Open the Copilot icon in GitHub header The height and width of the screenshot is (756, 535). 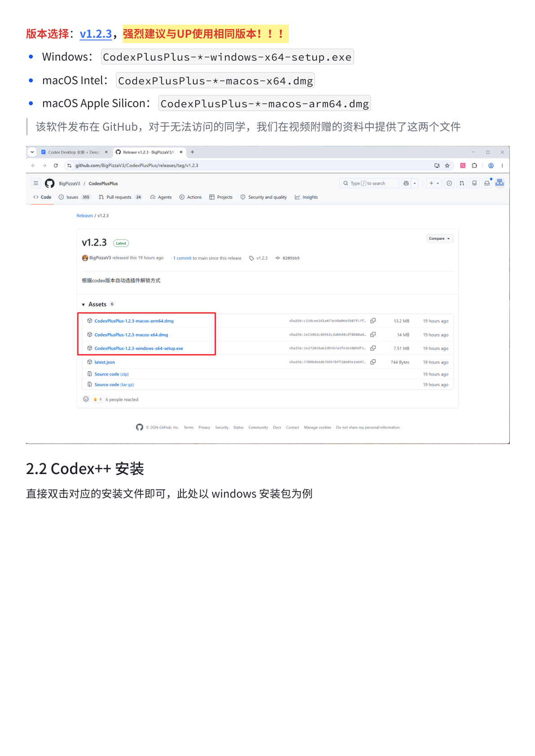[406, 183]
